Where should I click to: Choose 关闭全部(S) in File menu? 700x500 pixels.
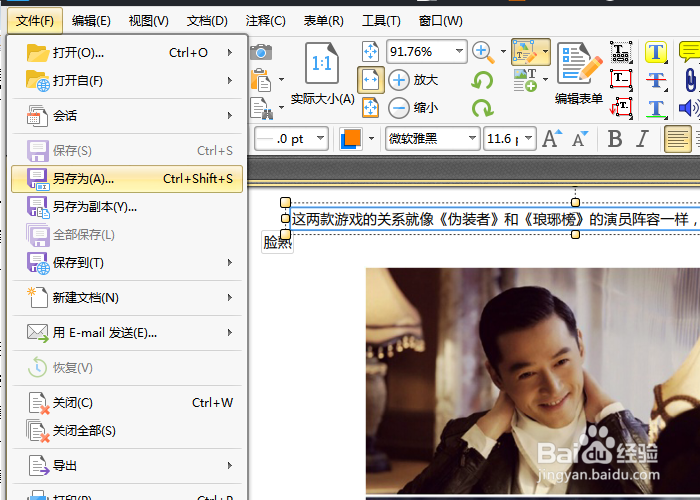pos(127,431)
